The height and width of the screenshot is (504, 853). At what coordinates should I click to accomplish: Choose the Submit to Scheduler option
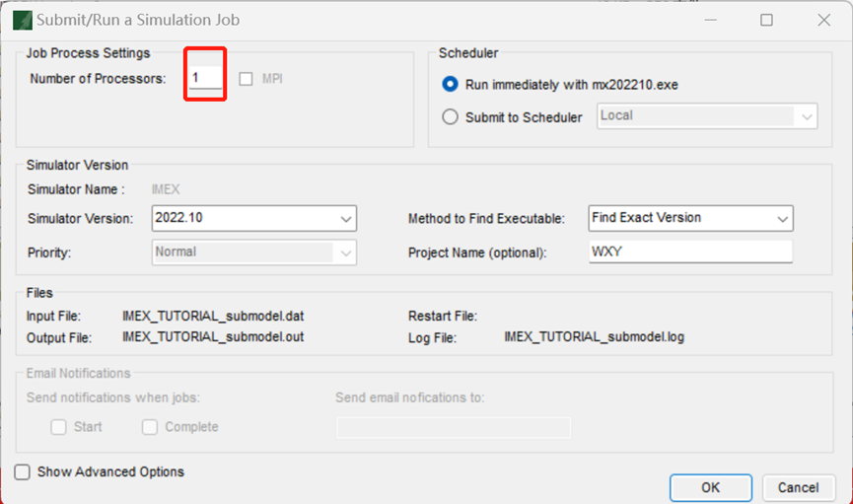click(451, 116)
